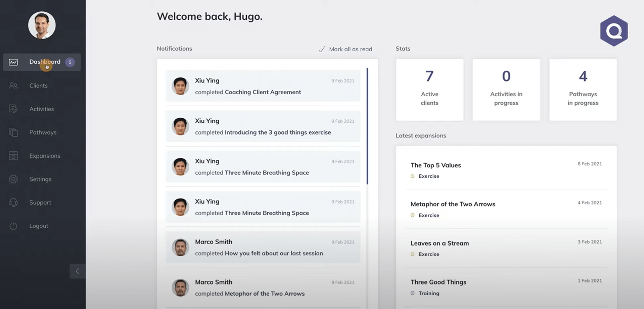Open the Three Good Things training expansion

[506, 287]
